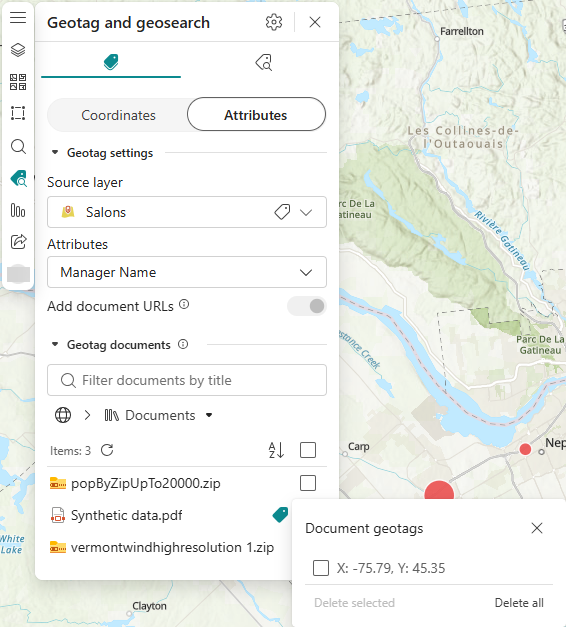Click the Items: 3 count label

70,451
